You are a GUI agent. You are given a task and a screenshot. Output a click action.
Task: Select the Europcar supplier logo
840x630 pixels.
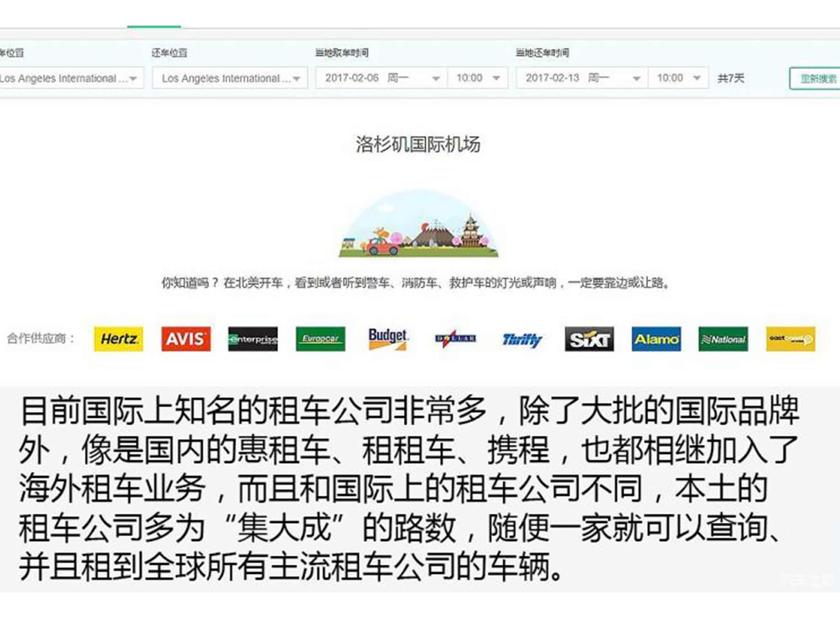[x=320, y=339]
